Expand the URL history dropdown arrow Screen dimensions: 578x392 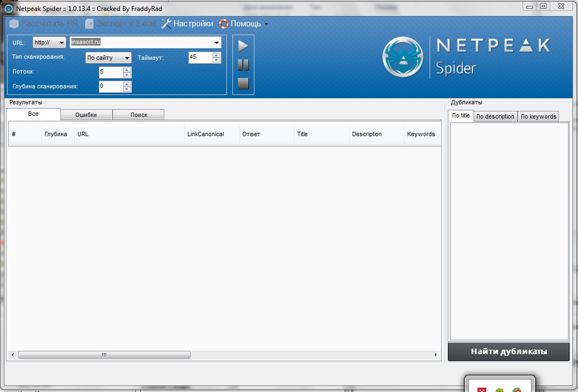[216, 42]
